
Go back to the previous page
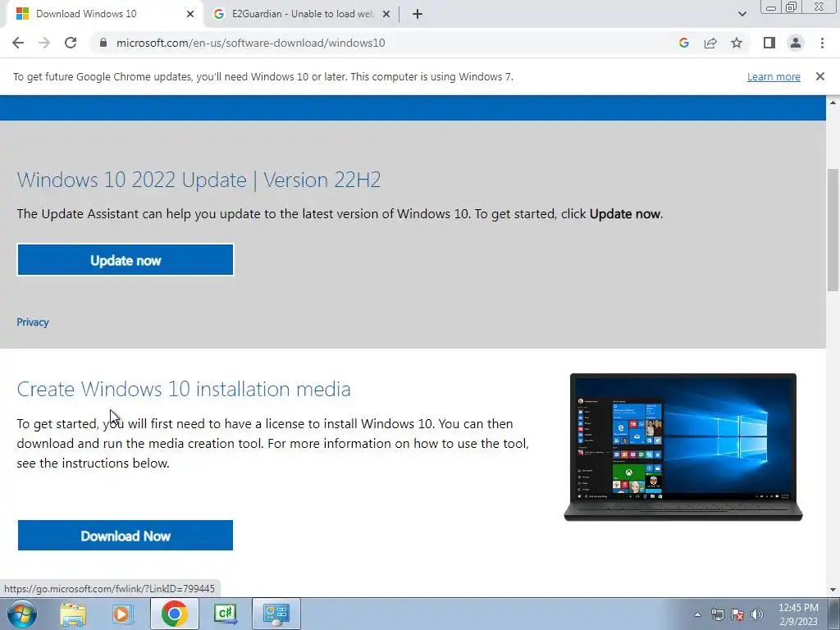coord(18,43)
